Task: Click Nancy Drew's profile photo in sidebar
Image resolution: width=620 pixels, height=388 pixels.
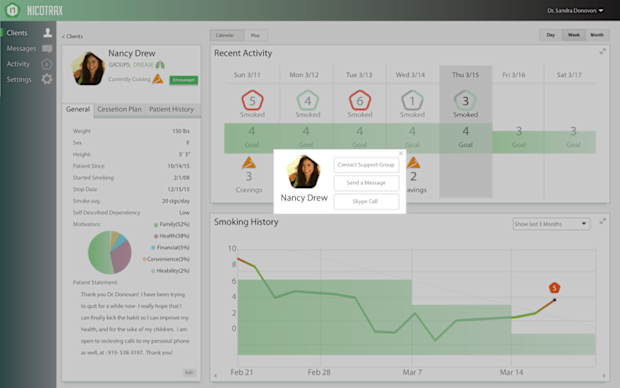Action: [88, 68]
